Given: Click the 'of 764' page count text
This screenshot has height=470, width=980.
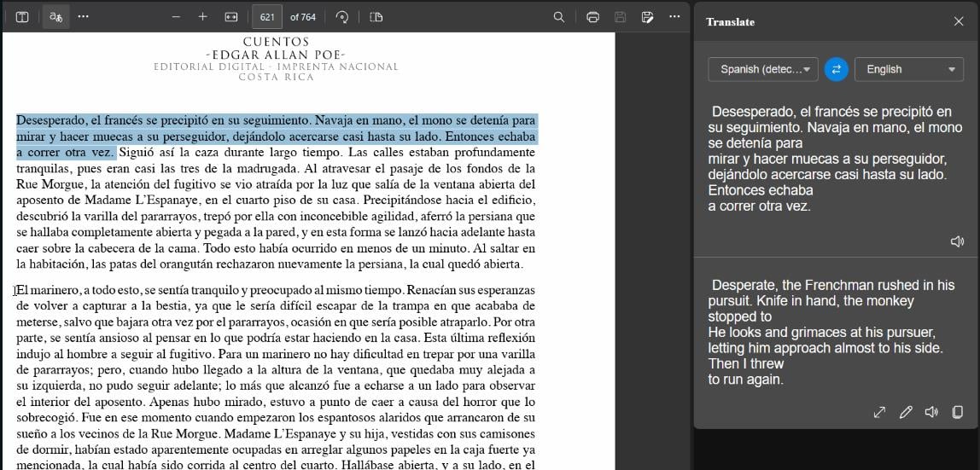Looking at the screenshot, I should [x=303, y=17].
